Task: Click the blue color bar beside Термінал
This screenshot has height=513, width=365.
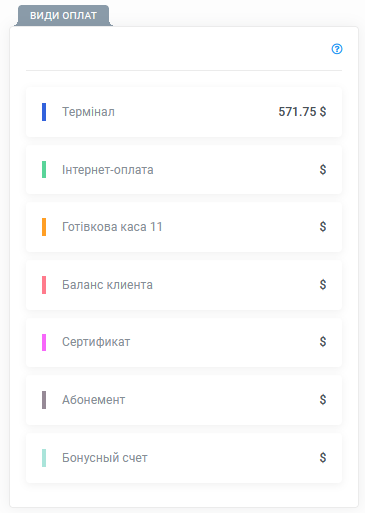Action: 44,112
